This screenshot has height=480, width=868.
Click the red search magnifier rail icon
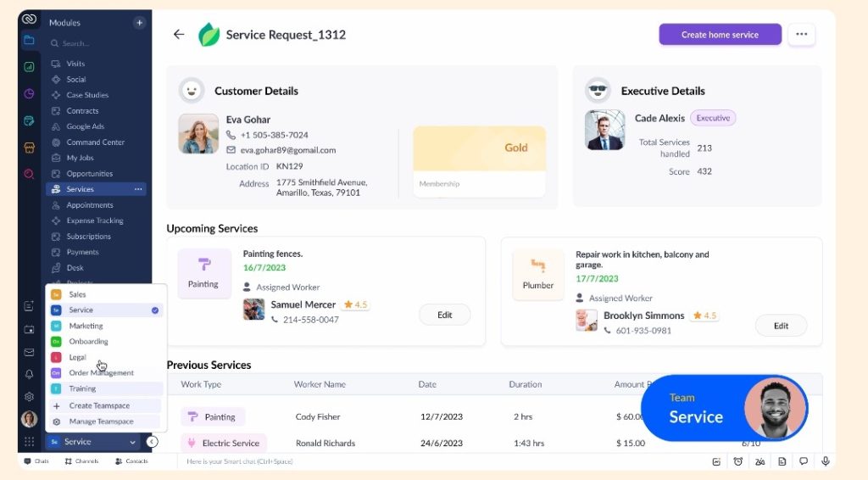[29, 175]
